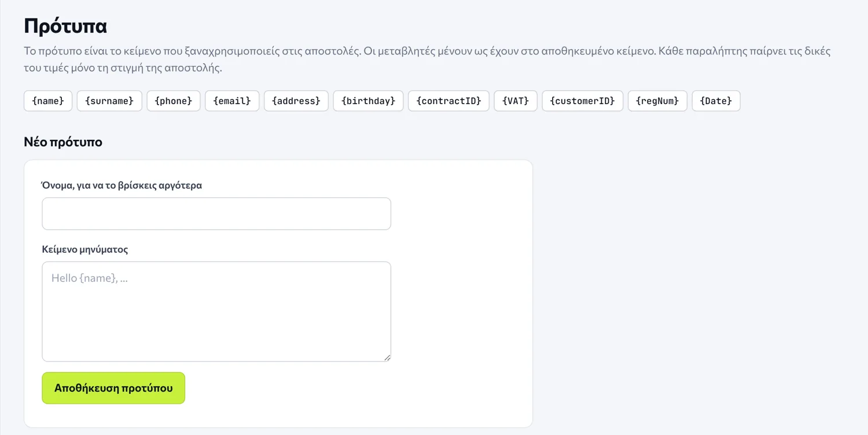This screenshot has height=435, width=868.
Task: Click the Πρότυπα page heading
Action: (65, 26)
